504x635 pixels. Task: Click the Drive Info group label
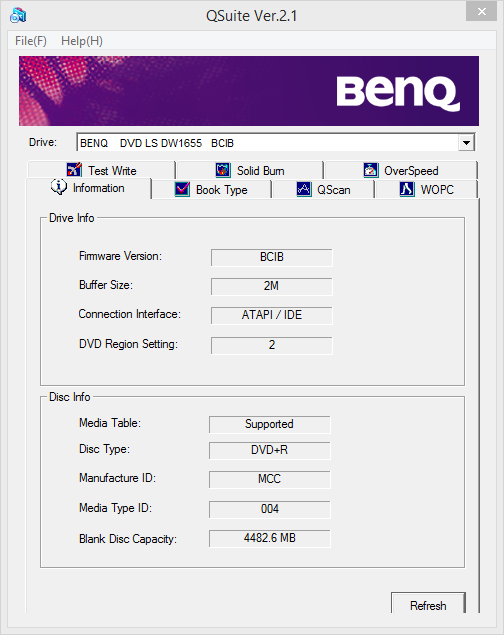click(x=71, y=218)
